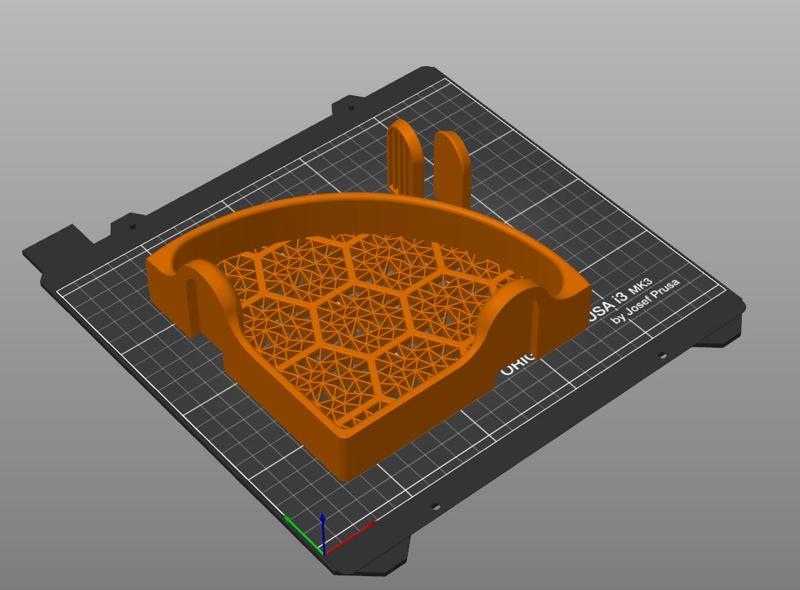Click the left upright tab behind model

405,157
